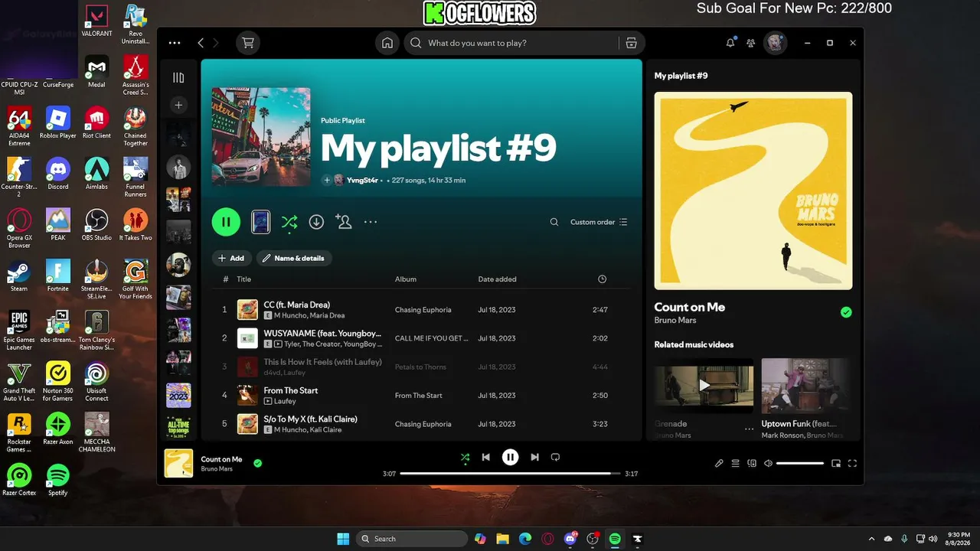980x551 pixels.
Task: Launch Discord from the desktop shortcut
Action: pyautogui.click(x=58, y=173)
